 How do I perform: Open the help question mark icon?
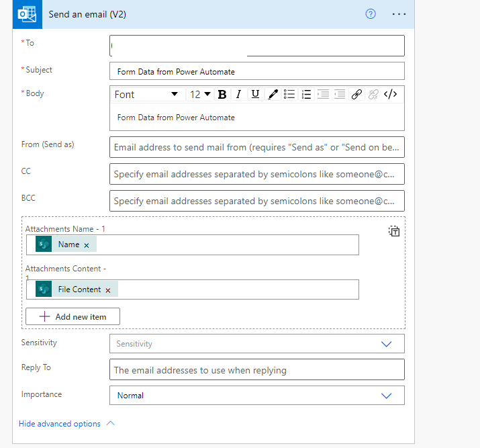[371, 14]
